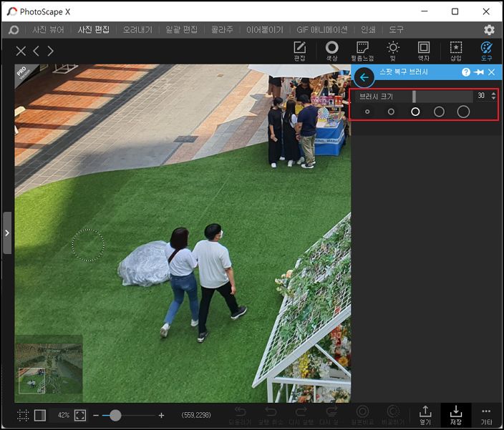Image resolution: width=504 pixels, height=430 pixels.
Task: Switch to 일괄 편집 tab
Action: pos(182,30)
